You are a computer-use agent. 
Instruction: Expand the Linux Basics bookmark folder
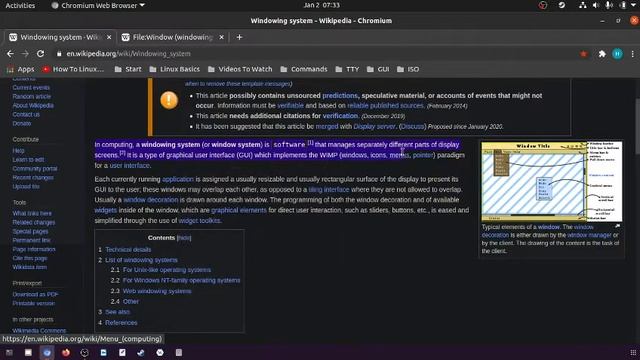coord(174,69)
